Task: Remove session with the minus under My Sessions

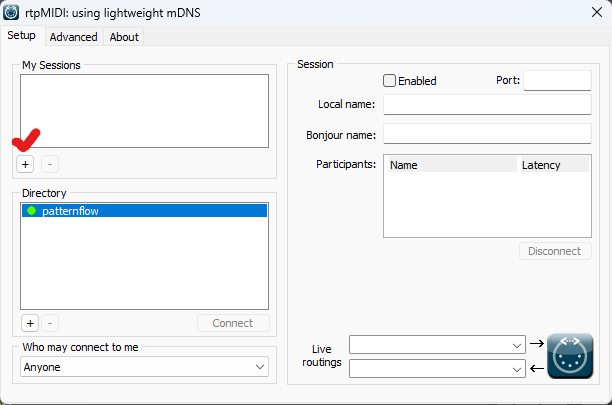Action: [50, 164]
